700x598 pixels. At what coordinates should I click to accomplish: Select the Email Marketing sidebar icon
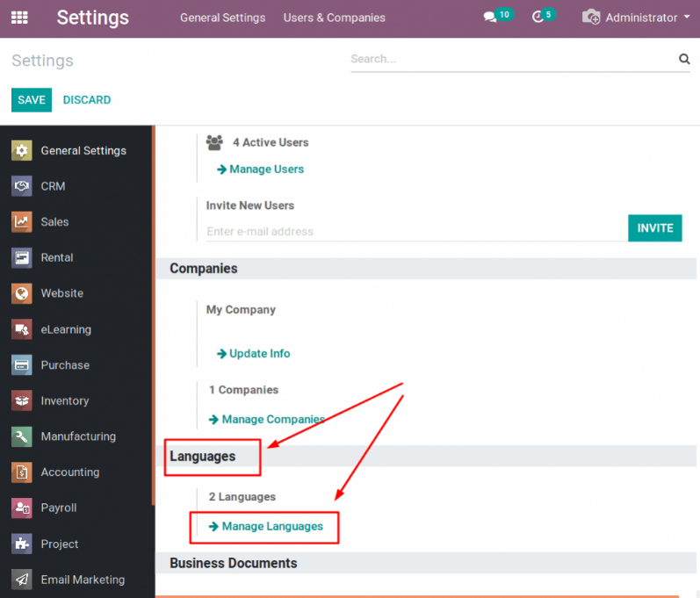(x=22, y=580)
